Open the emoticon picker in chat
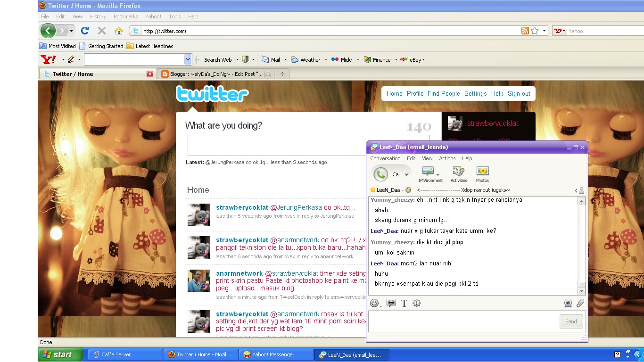 (x=374, y=304)
